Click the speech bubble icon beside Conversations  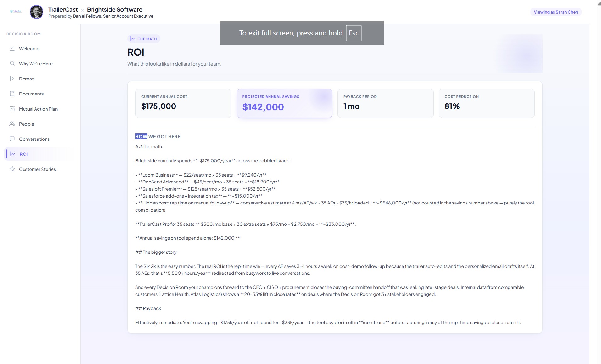(x=12, y=139)
